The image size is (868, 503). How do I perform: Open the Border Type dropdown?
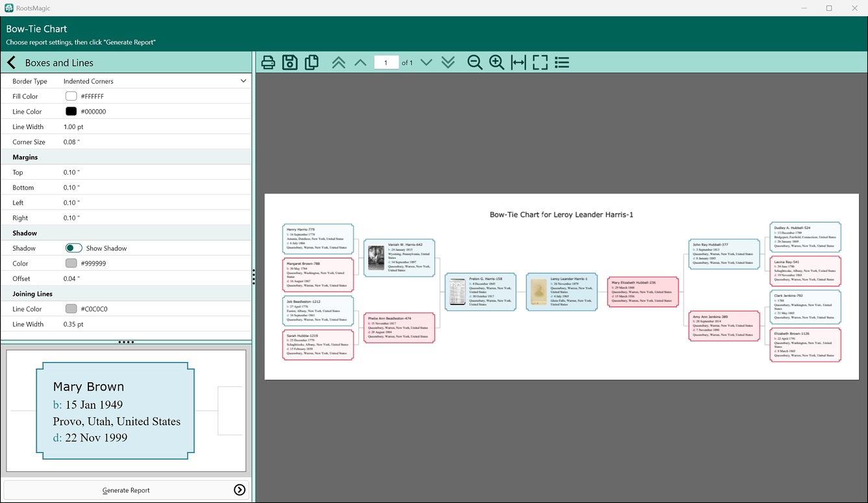(155, 81)
